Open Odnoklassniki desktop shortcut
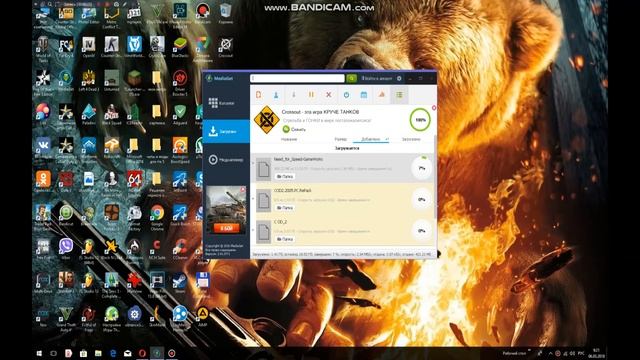 point(43,182)
